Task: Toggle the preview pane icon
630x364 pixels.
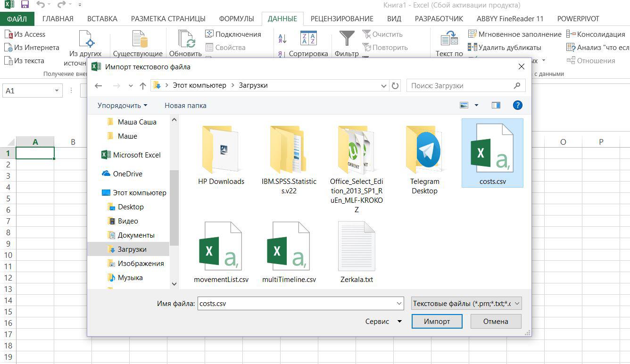Action: coord(496,105)
